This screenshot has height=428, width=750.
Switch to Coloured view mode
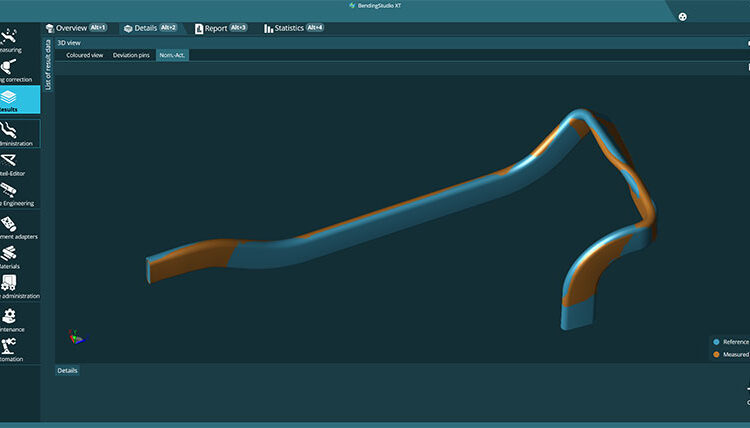tap(84, 55)
